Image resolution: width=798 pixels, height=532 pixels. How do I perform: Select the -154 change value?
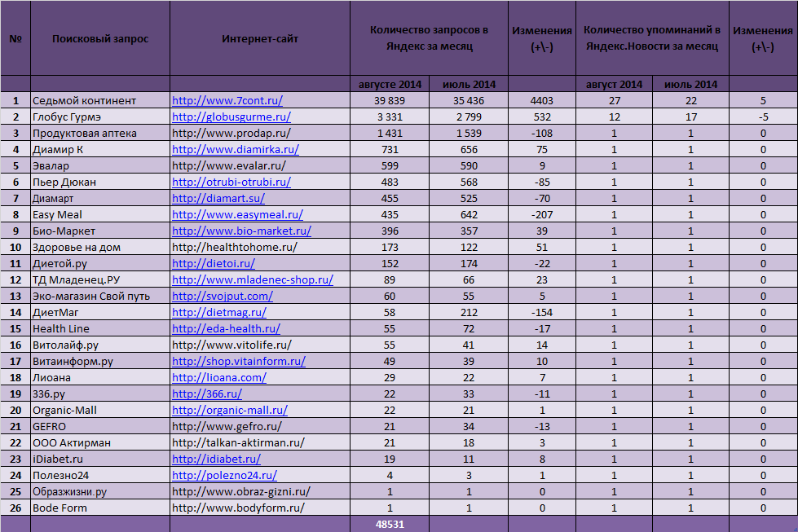(542, 312)
